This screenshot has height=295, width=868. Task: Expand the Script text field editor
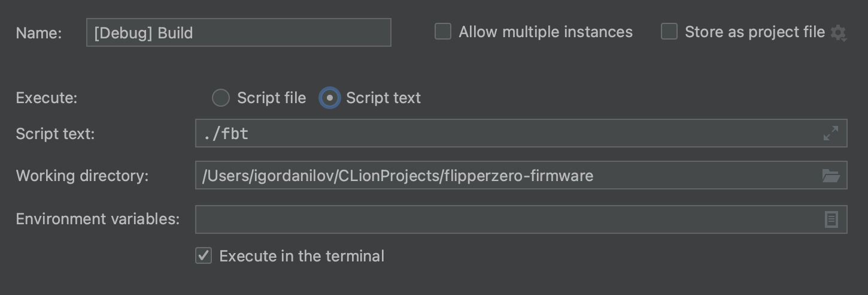click(831, 133)
